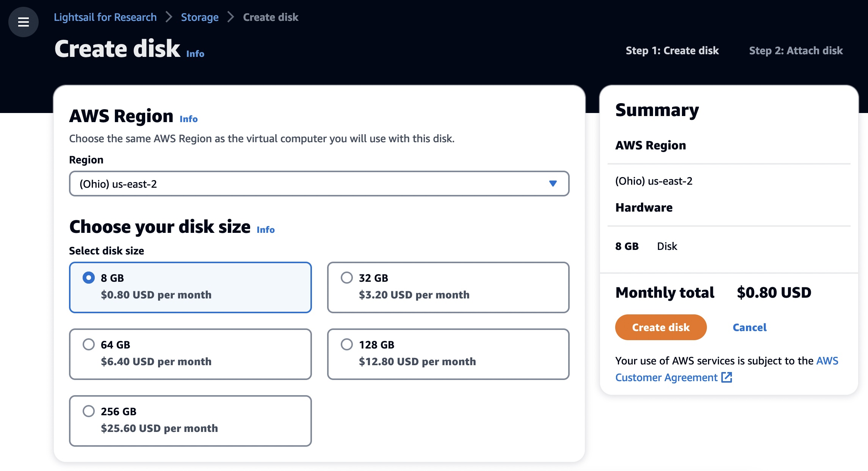Select the 128 GB disk radio button
Image resolution: width=868 pixels, height=471 pixels.
[x=346, y=344]
